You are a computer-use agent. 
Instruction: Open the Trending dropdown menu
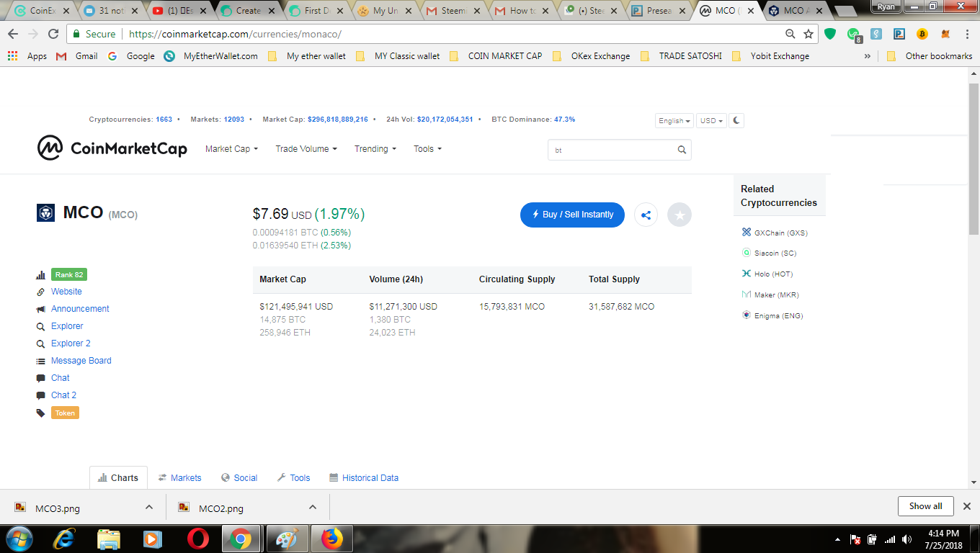click(x=375, y=149)
